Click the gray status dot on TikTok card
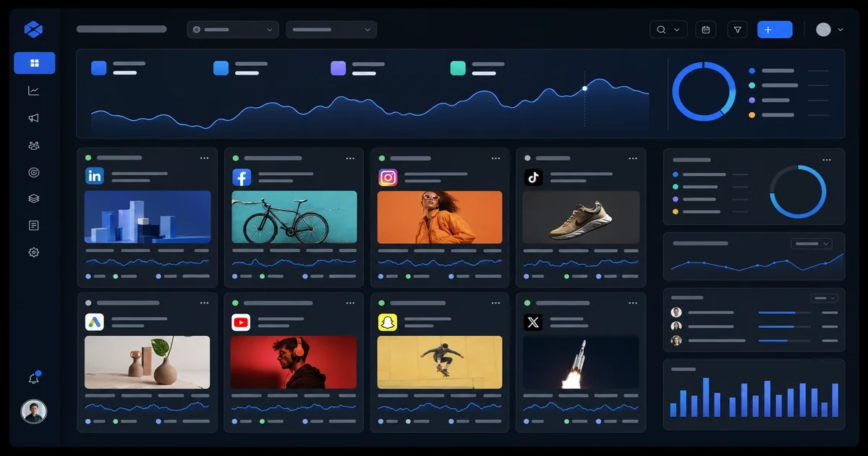The image size is (868, 456). (x=527, y=158)
